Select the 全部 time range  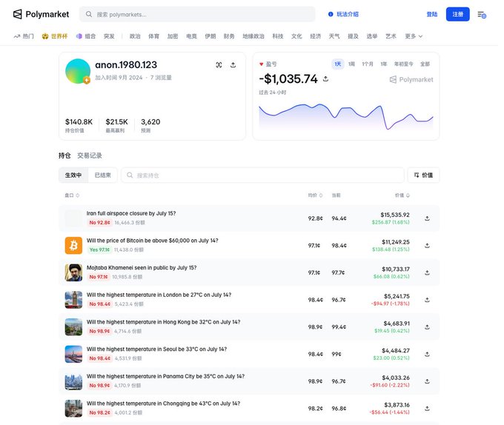[425, 64]
